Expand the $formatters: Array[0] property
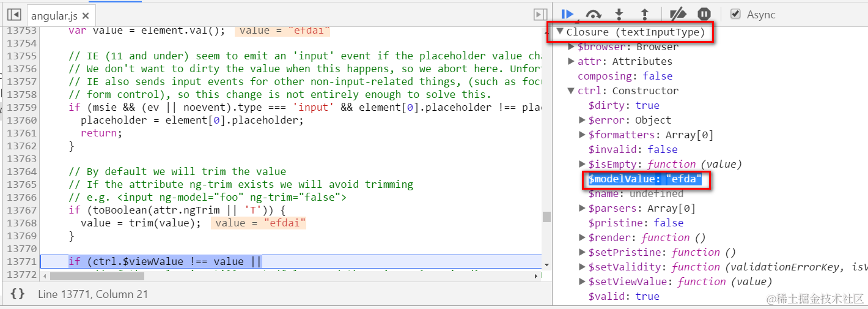The image size is (868, 309). pyautogui.click(x=582, y=135)
